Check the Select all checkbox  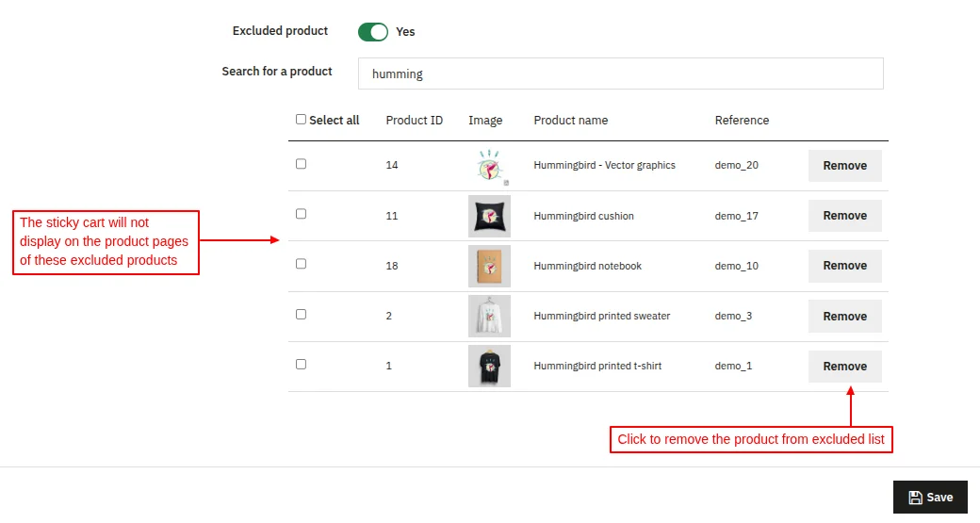coord(301,120)
